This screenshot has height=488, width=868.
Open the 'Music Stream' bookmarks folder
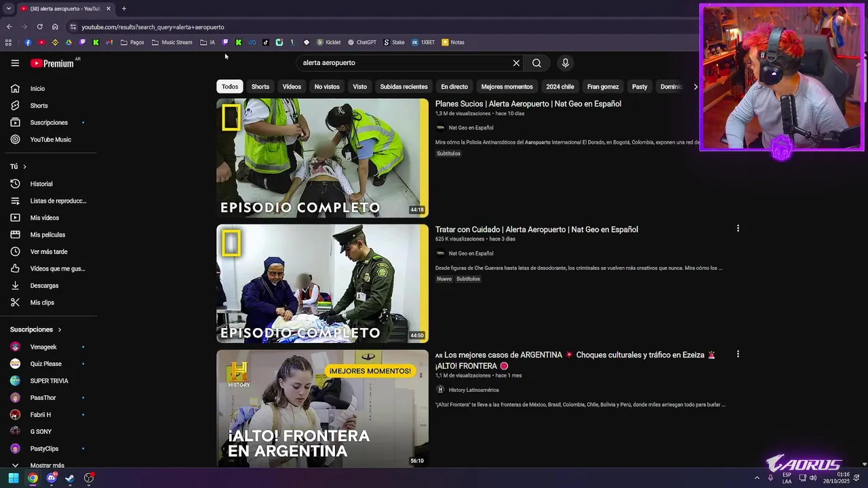(172, 42)
